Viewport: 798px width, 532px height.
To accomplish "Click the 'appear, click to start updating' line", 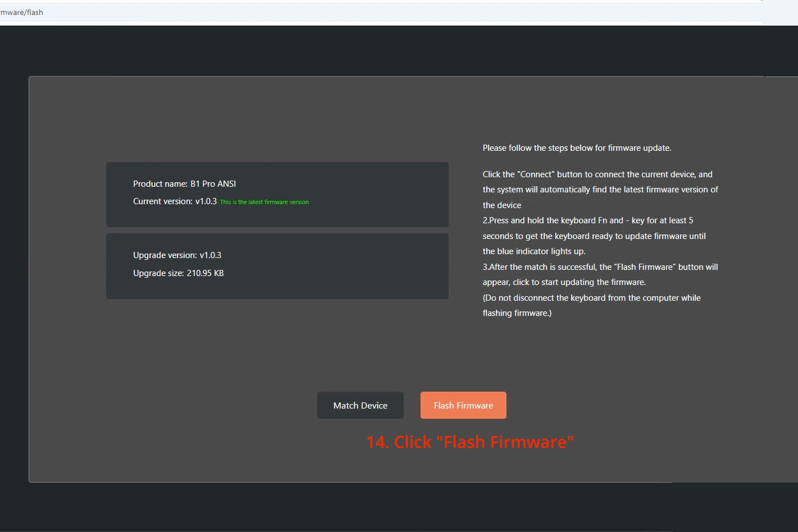I will point(564,282).
